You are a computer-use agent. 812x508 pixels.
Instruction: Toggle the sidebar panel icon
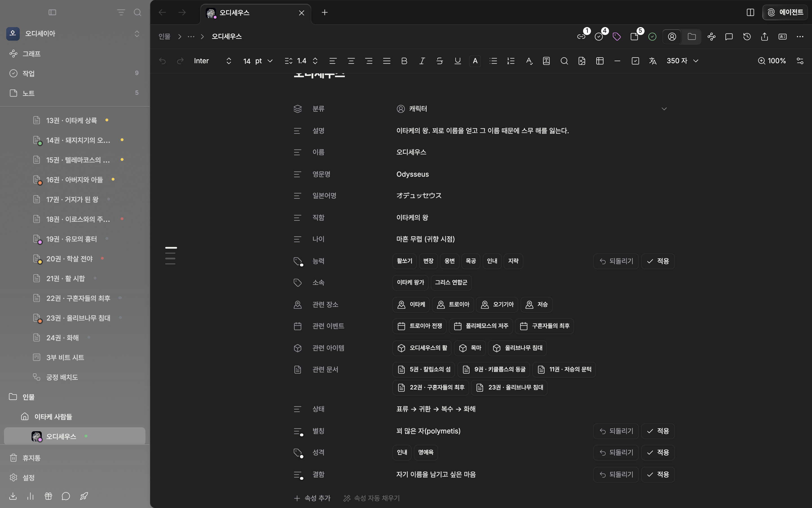(52, 12)
